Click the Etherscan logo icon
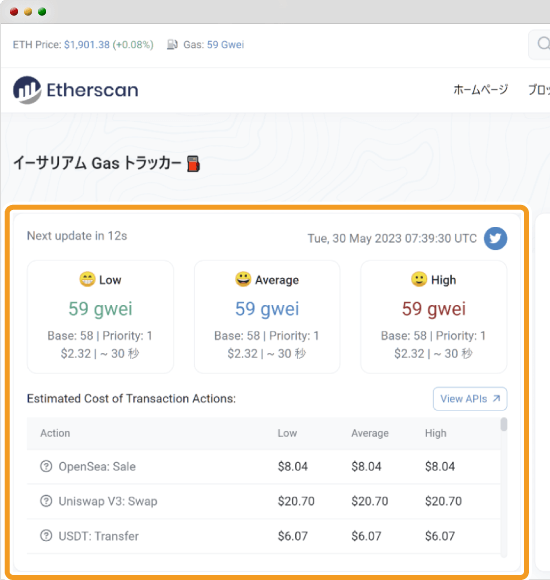 coord(27,90)
